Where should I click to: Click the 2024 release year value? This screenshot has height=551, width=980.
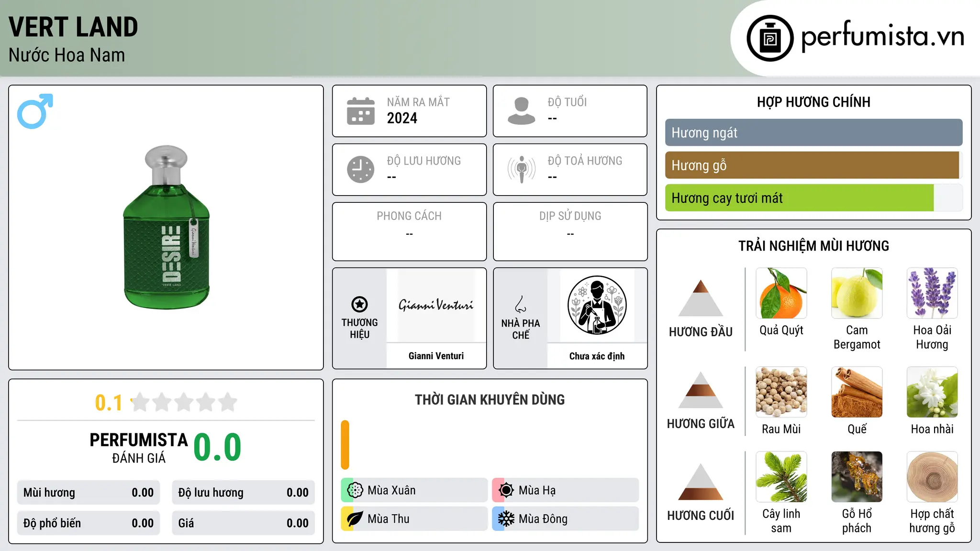(x=402, y=118)
